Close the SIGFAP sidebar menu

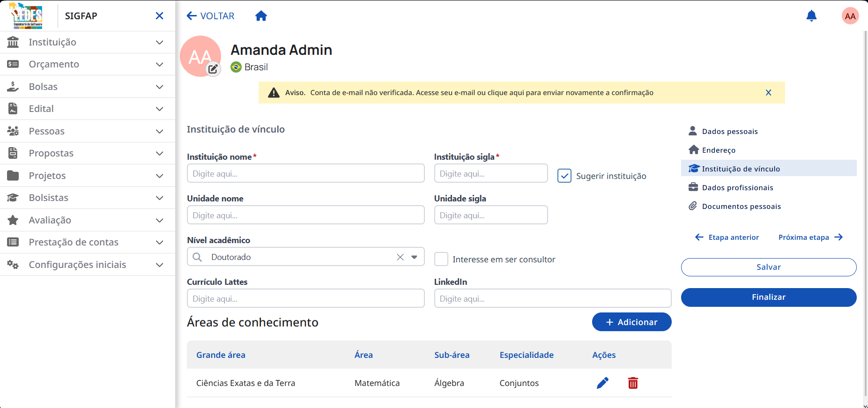pyautogui.click(x=159, y=16)
